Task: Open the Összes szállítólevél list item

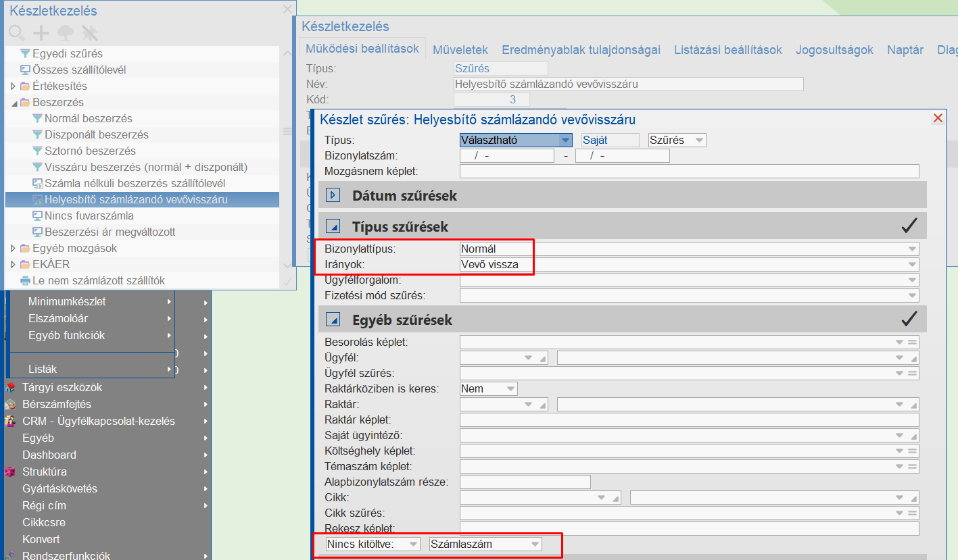Action: (78, 70)
